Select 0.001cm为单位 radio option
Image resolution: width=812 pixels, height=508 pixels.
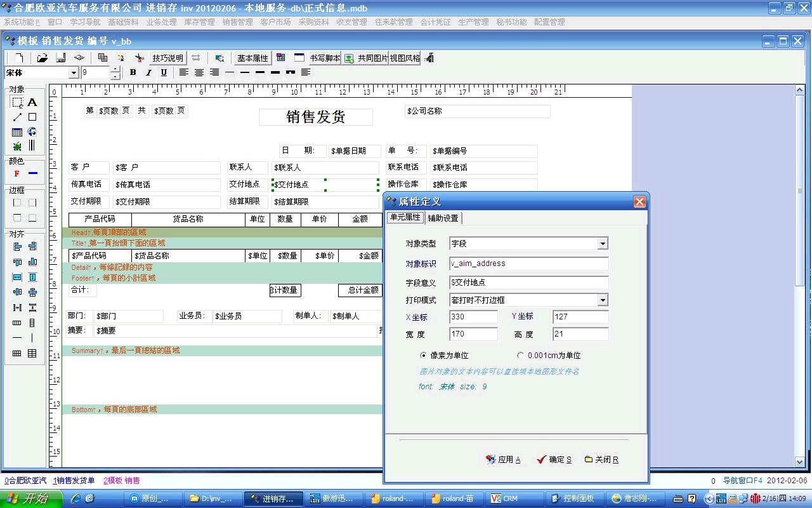pos(521,356)
